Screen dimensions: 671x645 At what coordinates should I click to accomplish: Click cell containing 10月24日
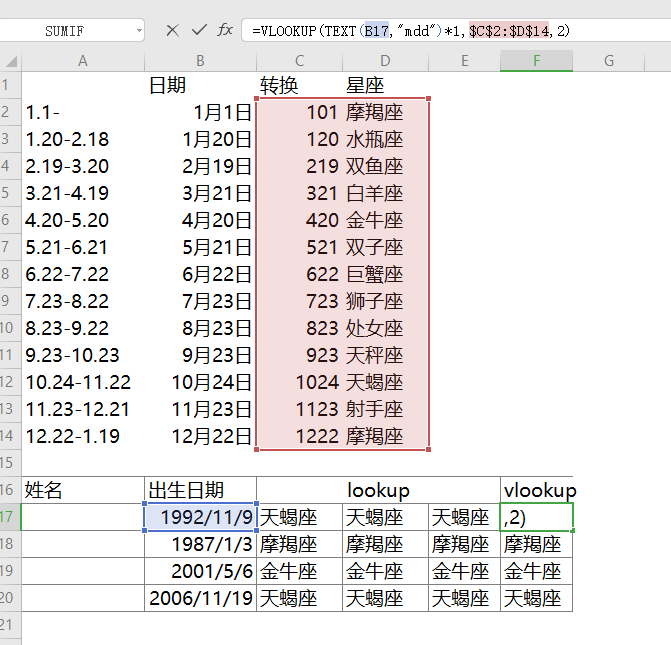click(x=200, y=382)
